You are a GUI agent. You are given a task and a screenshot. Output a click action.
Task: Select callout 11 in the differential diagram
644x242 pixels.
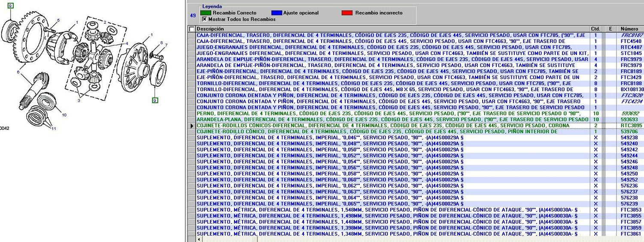tap(54, 128)
